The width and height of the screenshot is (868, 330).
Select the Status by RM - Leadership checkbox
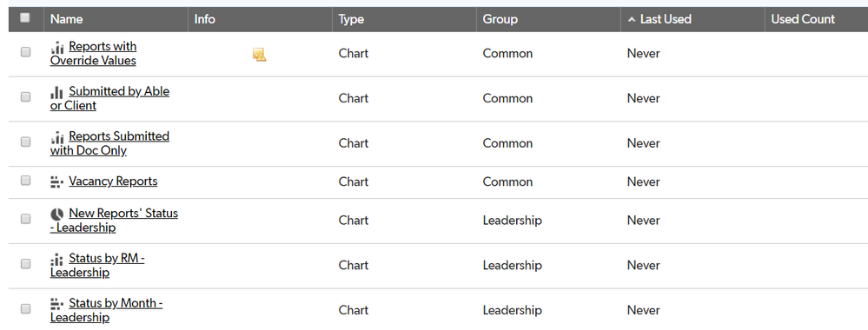tap(25, 264)
